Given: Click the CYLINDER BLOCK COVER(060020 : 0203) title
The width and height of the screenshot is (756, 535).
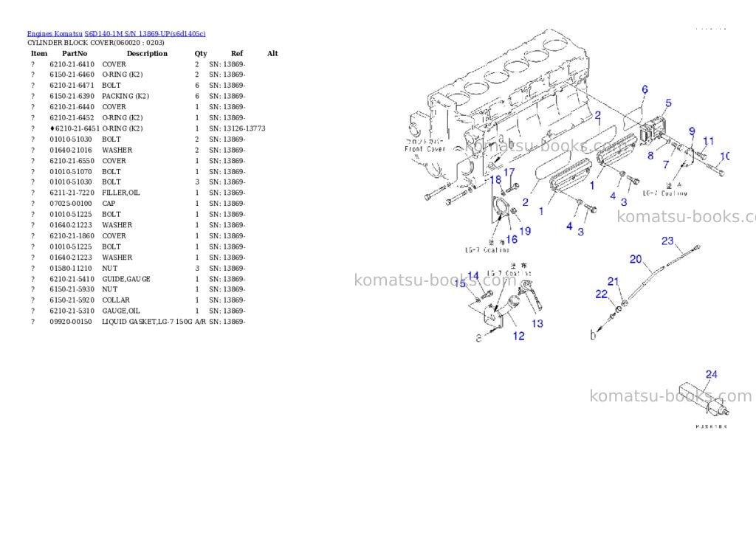Looking at the screenshot, I should [x=95, y=42].
